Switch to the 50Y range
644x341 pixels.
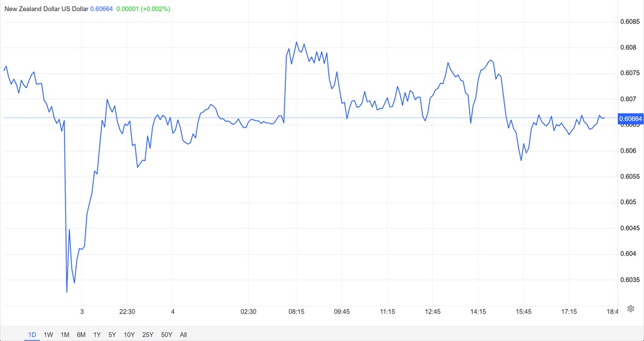pyautogui.click(x=167, y=335)
